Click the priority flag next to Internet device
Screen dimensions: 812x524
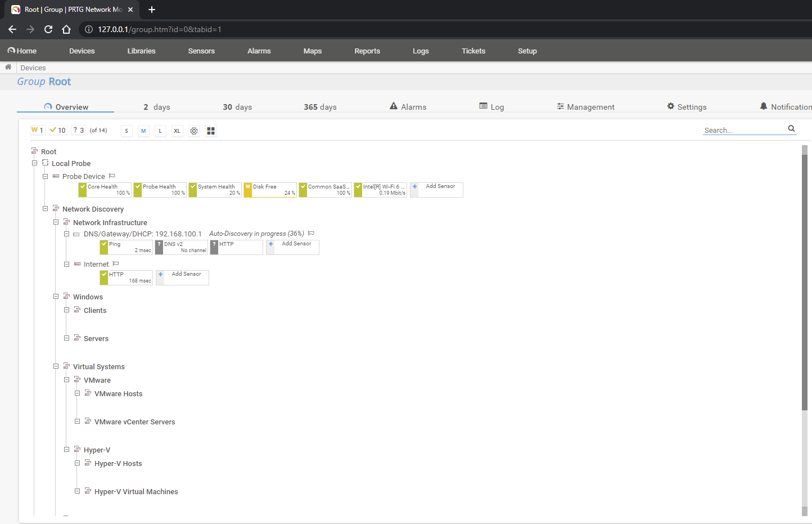116,263
